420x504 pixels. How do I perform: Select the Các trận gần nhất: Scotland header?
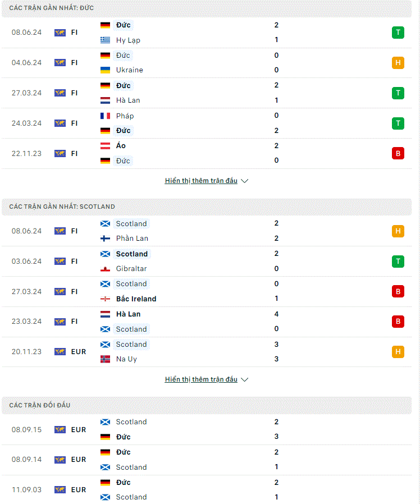tap(207, 207)
